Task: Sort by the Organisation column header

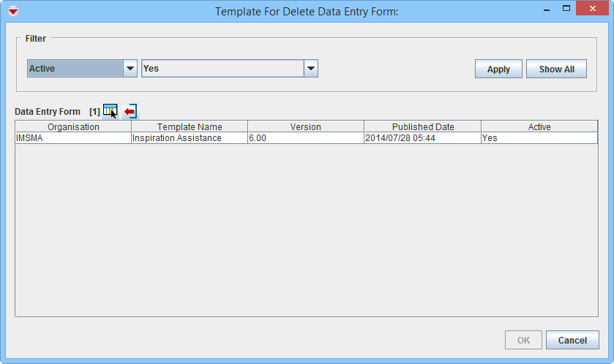Action: coord(73,126)
